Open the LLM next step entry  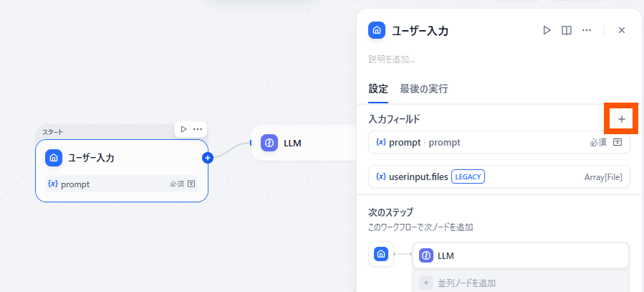[x=520, y=255]
